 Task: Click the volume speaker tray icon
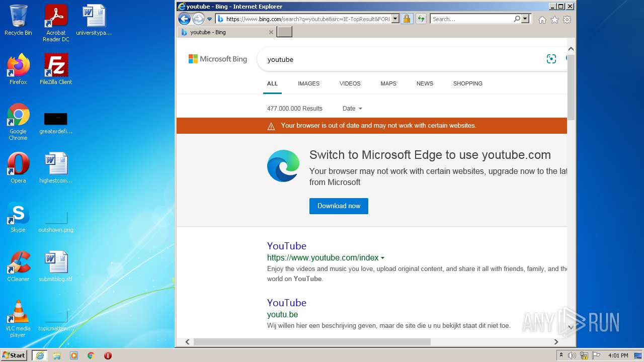(572, 355)
